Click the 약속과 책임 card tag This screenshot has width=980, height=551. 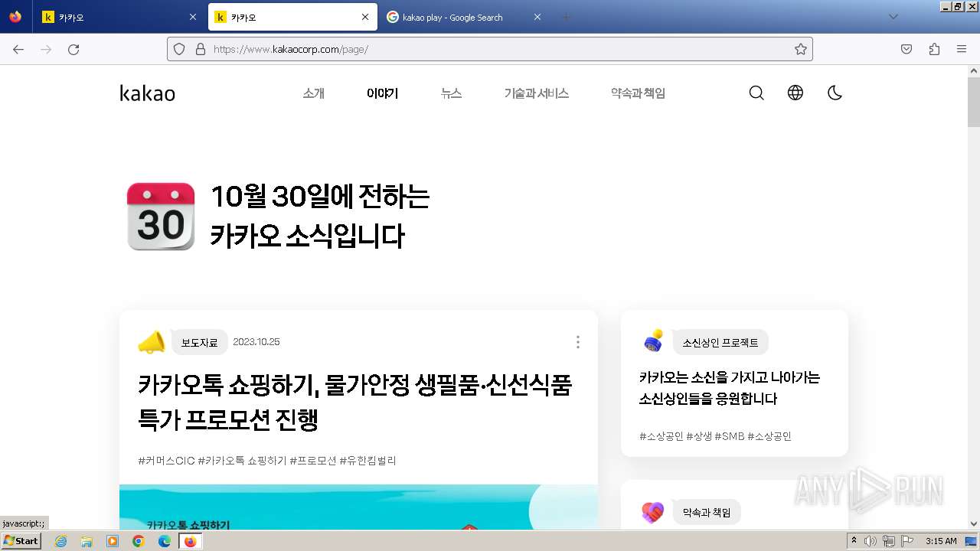click(707, 512)
